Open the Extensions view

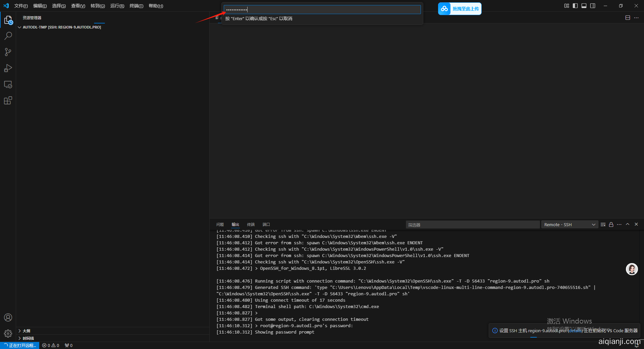tap(8, 101)
